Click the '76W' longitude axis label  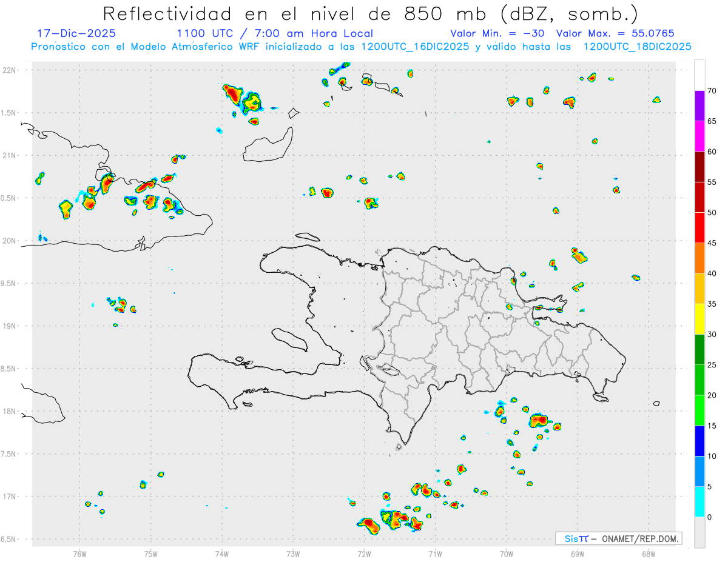[x=79, y=554]
